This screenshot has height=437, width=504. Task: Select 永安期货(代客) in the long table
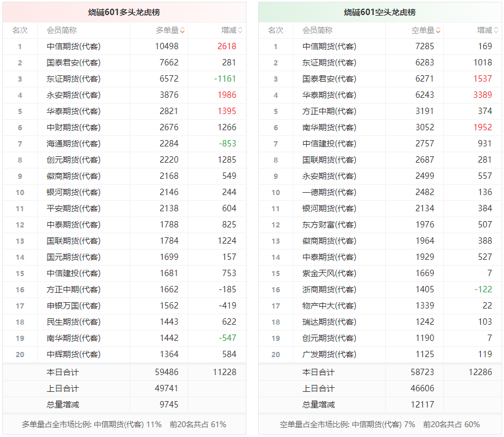point(73,95)
